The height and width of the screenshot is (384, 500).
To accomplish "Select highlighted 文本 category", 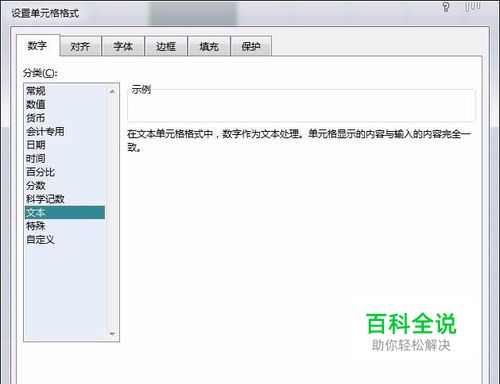I will click(x=65, y=212).
